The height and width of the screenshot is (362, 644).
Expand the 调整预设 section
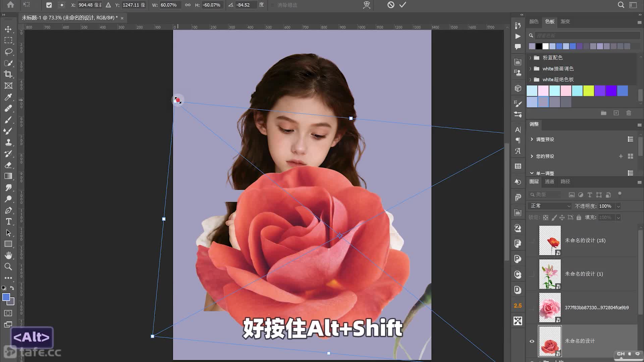[532, 139]
